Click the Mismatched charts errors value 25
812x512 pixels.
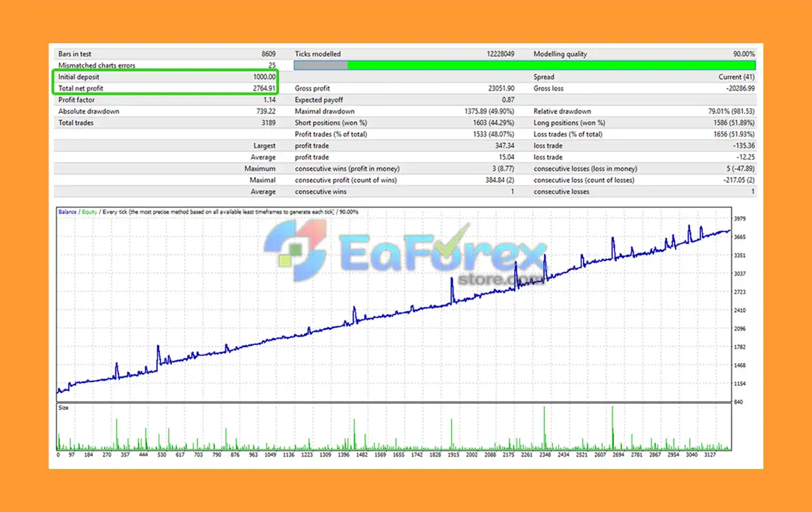click(x=272, y=65)
